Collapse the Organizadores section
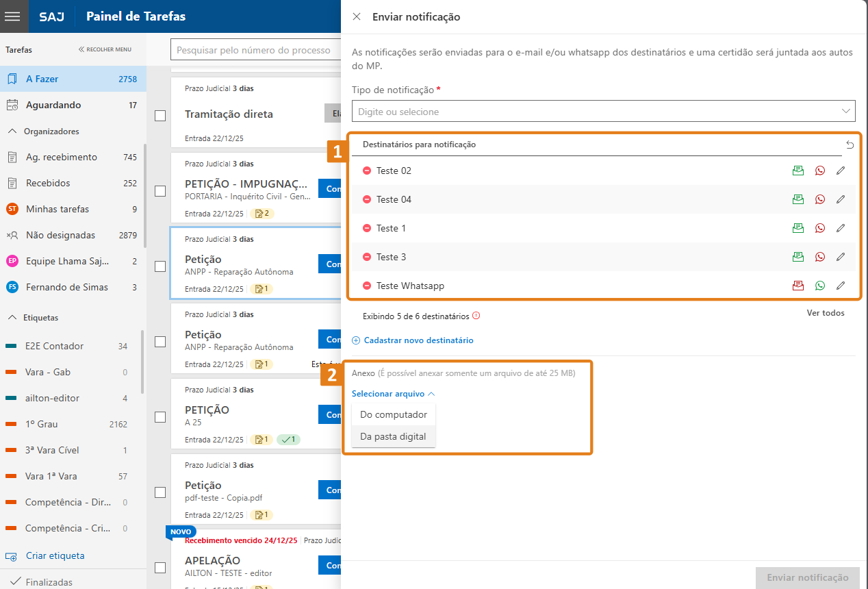 (x=12, y=131)
